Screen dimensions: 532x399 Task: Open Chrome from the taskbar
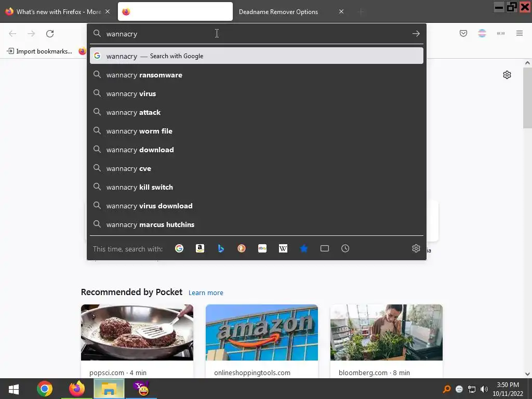coord(45,389)
